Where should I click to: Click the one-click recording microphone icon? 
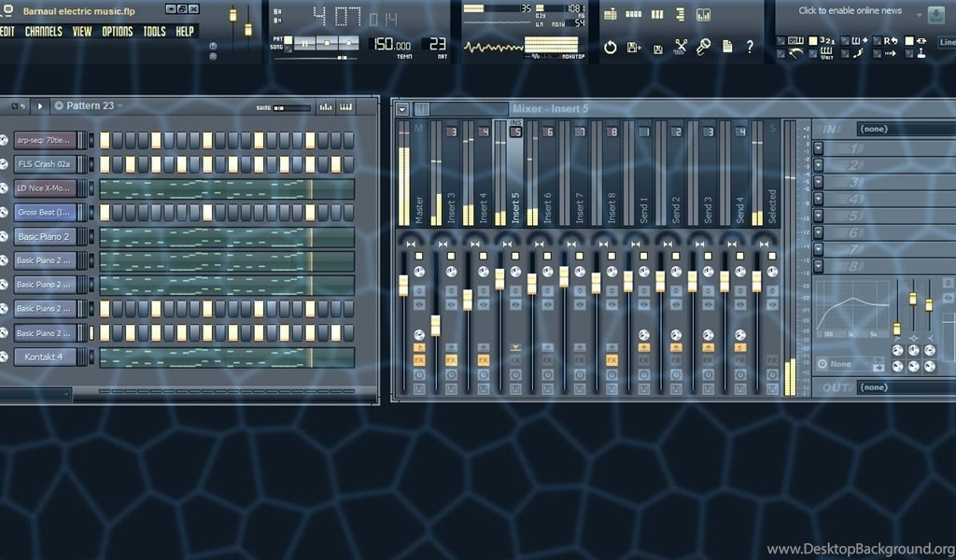(x=704, y=47)
